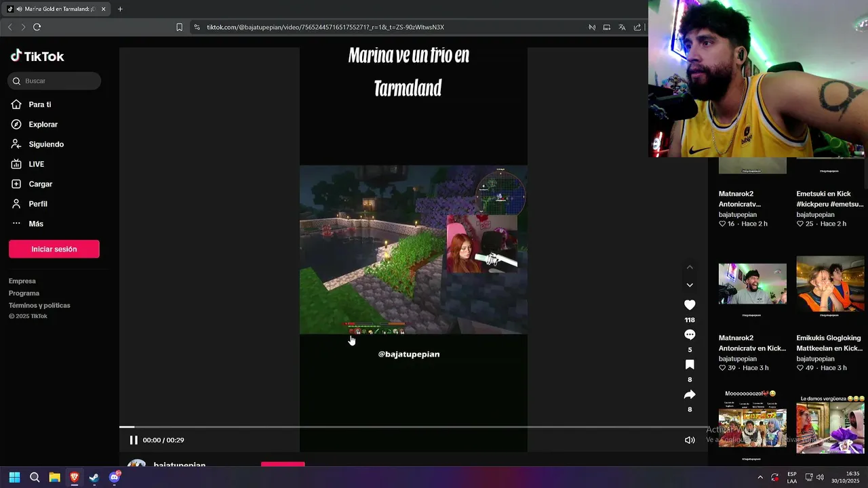The height and width of the screenshot is (488, 868).
Task: Open Términos y políticas link
Action: click(x=39, y=305)
